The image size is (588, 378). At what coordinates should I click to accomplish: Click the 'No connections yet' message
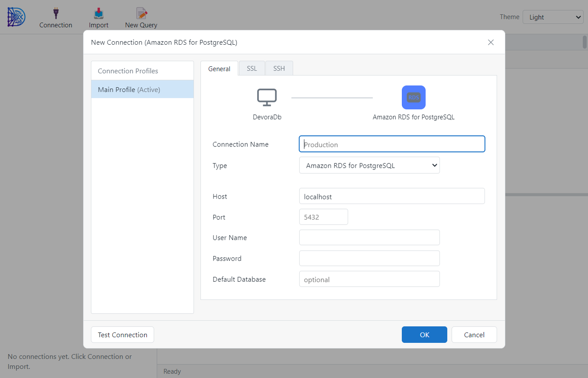(70, 362)
